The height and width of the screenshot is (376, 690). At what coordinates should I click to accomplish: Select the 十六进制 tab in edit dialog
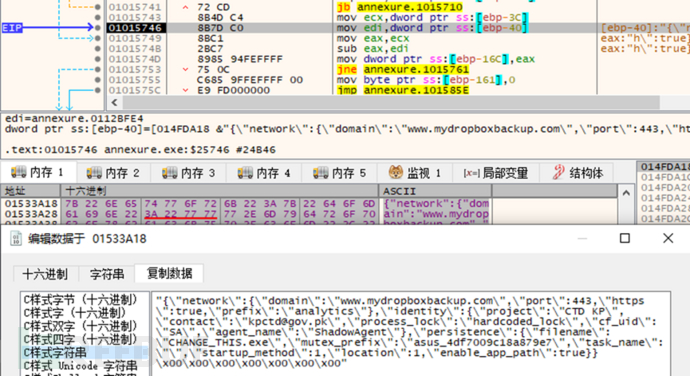coord(45,274)
